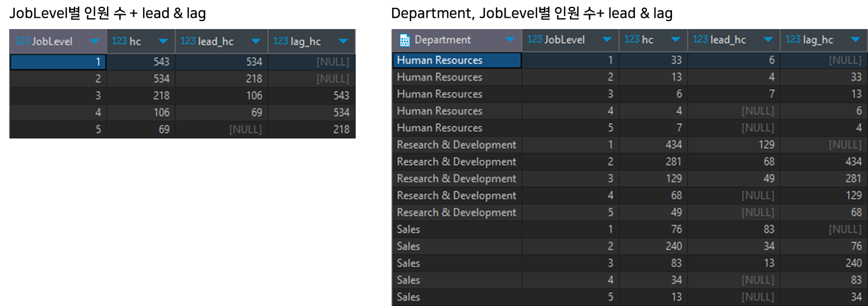868x306 pixels.
Task: Click the 123 numeric icon beside lead_hc in right table
Action: coord(700,39)
